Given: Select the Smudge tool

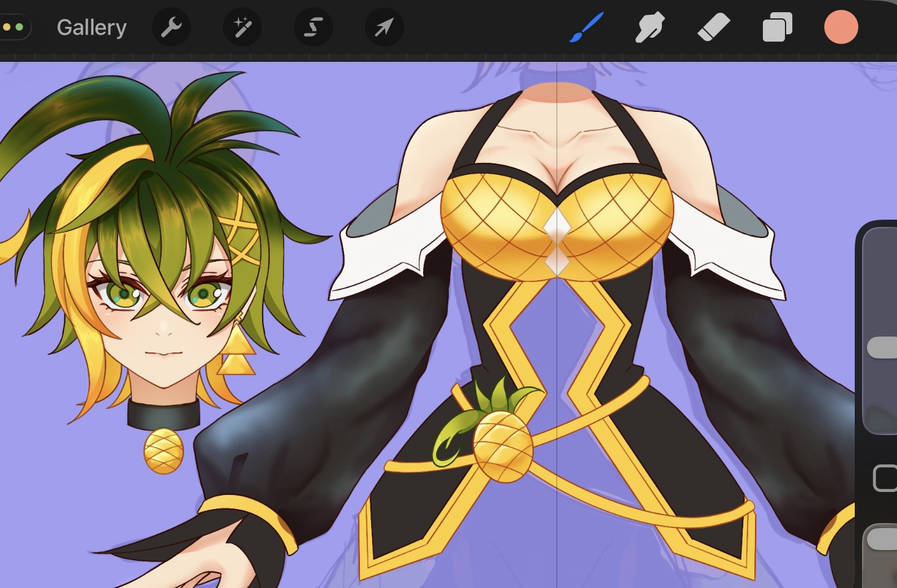Looking at the screenshot, I should point(650,28).
